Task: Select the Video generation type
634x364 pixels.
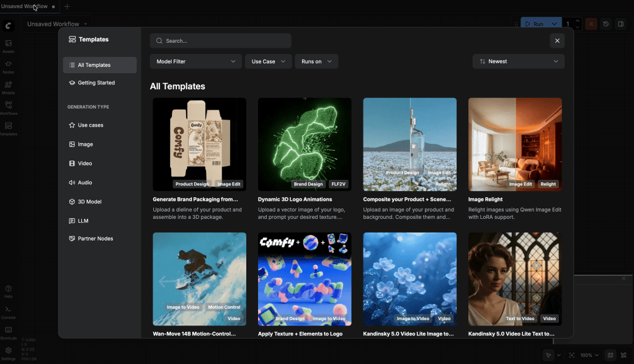Action: (x=85, y=164)
